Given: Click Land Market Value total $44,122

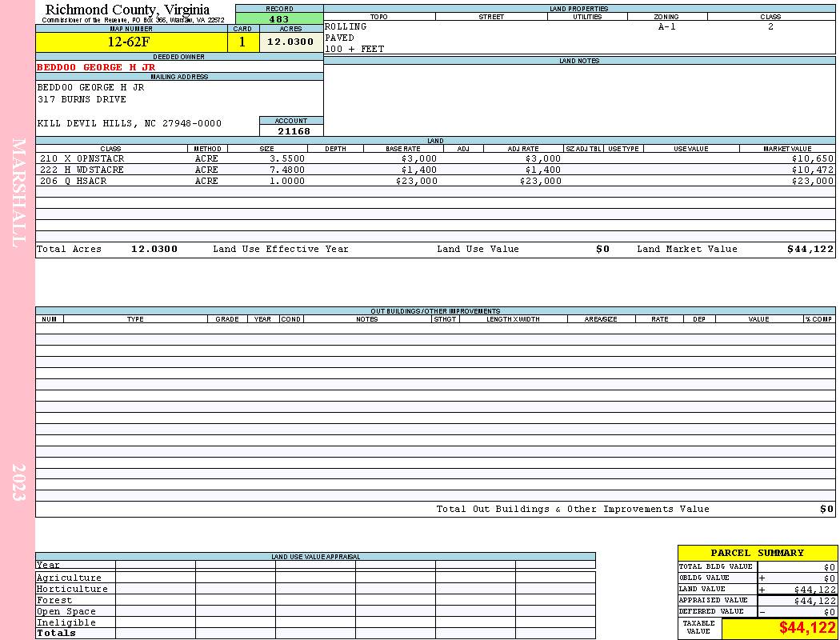Looking at the screenshot, I should [810, 249].
